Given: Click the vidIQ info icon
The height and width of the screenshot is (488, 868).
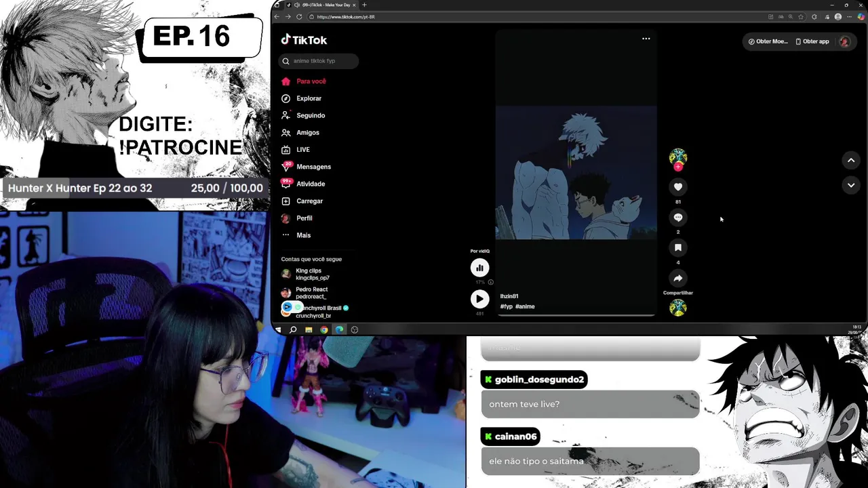Looking at the screenshot, I should (x=490, y=282).
